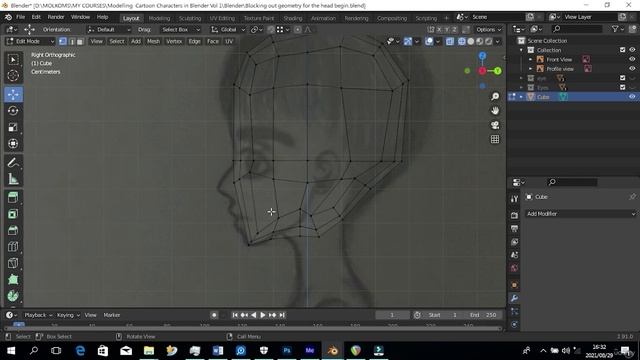Switch perspective/orthographic with grid icon
640x360 pixels.
pos(495,139)
